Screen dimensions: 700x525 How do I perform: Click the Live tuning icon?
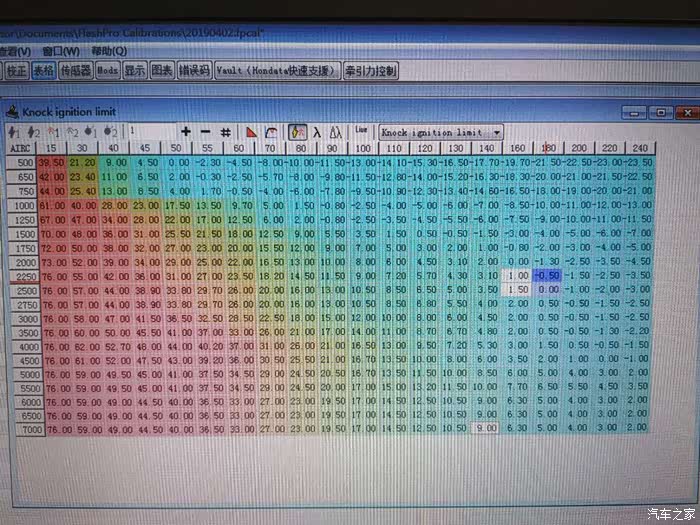coord(361,131)
